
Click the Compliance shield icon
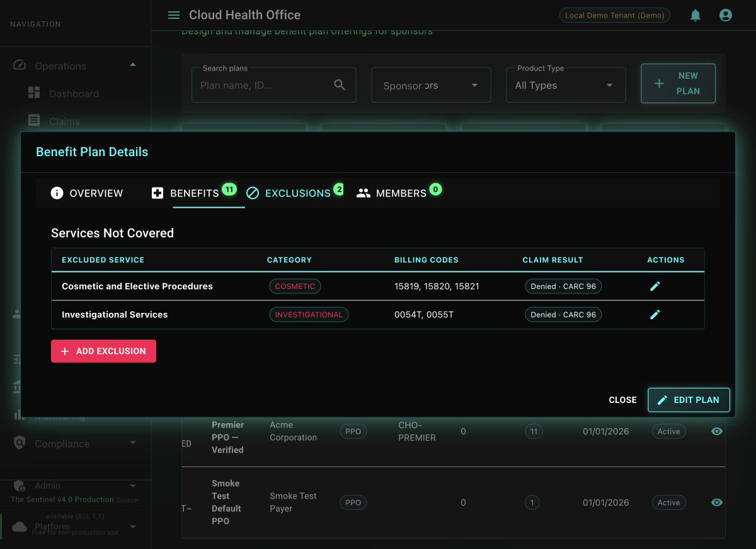point(20,443)
